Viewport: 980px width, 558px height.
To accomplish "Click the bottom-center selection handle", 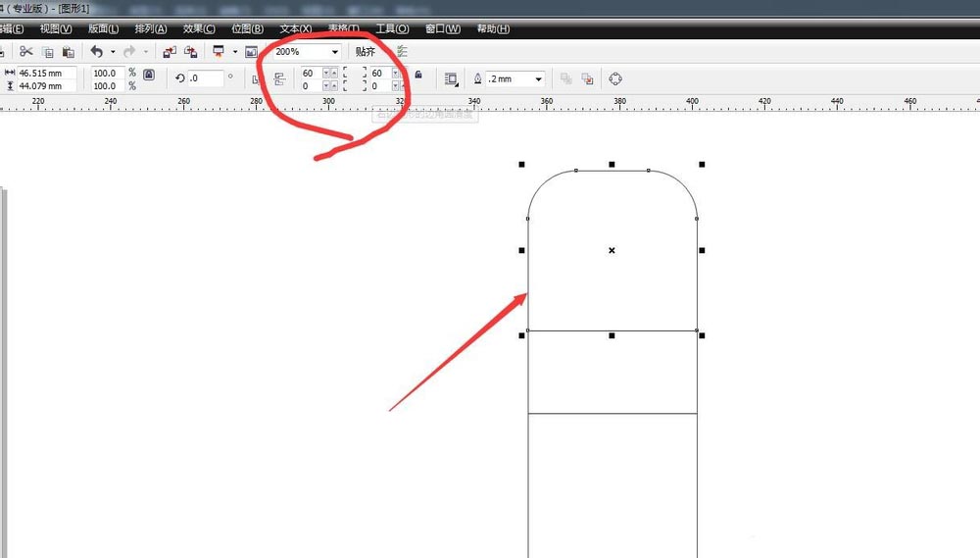I will 612,336.
